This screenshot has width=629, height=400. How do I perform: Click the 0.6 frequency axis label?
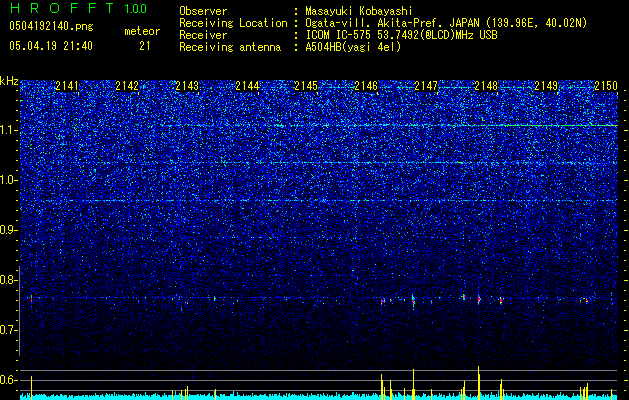pos(7,380)
